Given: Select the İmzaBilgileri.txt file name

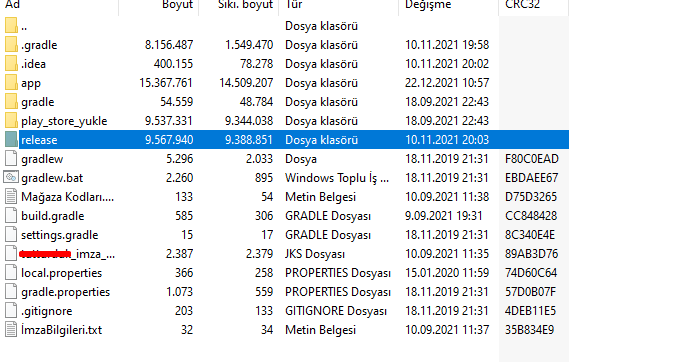Looking at the screenshot, I should (61, 330).
